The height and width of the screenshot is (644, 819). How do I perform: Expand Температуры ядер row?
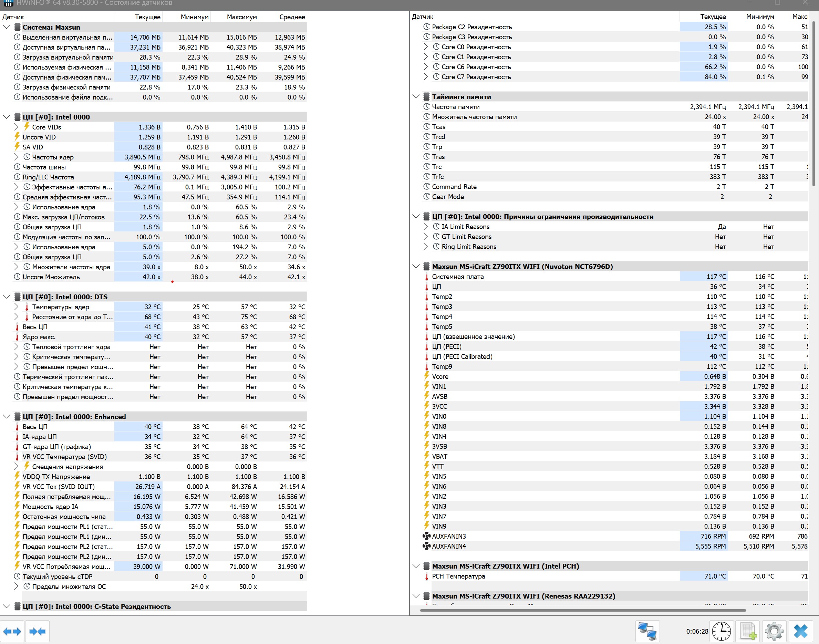16,307
